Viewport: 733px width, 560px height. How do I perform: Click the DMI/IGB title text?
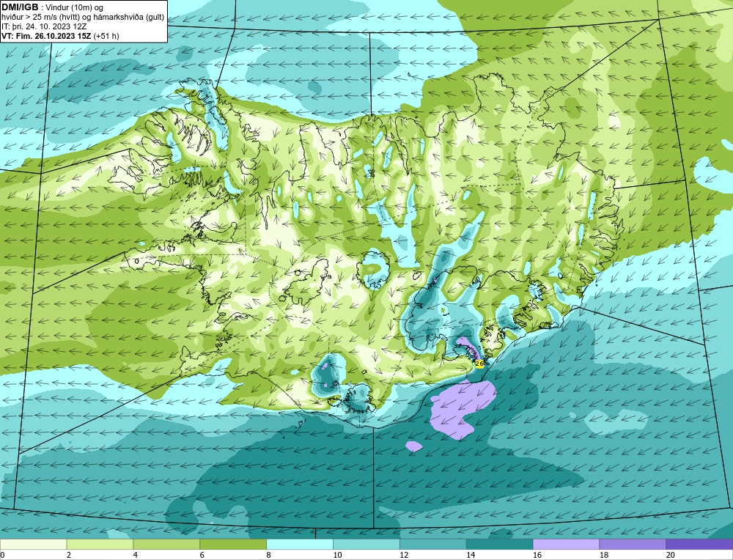[20, 7]
